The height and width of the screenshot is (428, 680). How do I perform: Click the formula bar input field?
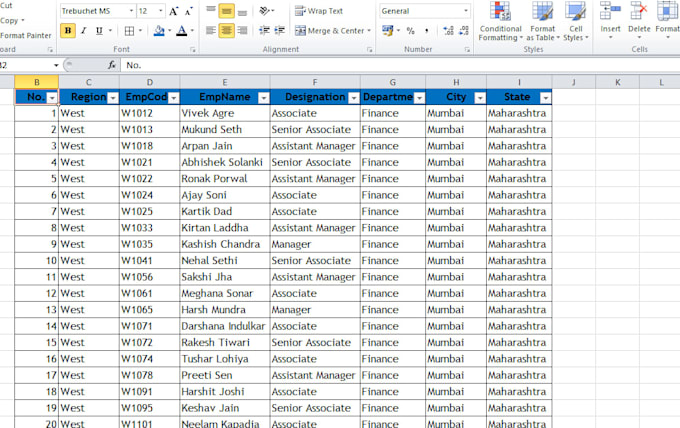(x=399, y=65)
